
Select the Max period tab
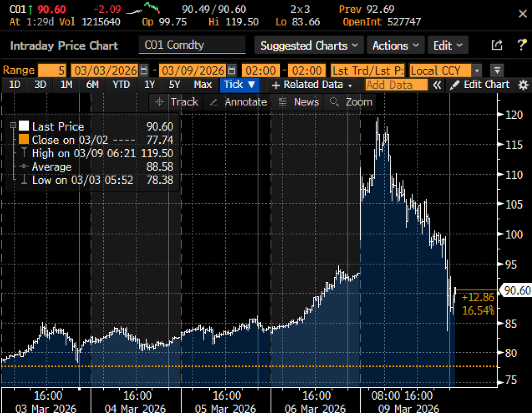point(203,85)
